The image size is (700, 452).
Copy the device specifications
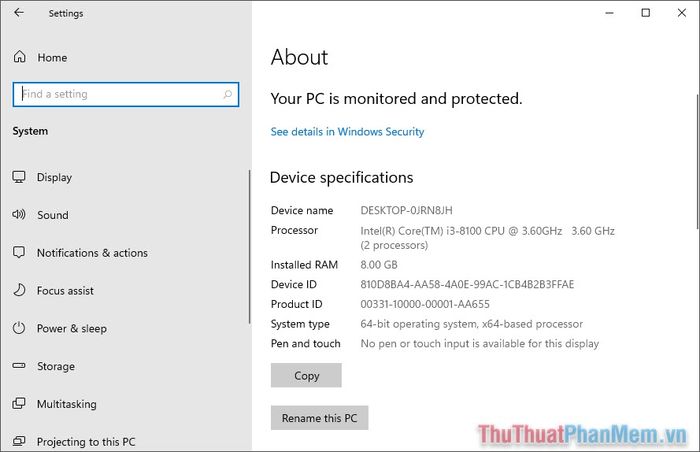[306, 375]
